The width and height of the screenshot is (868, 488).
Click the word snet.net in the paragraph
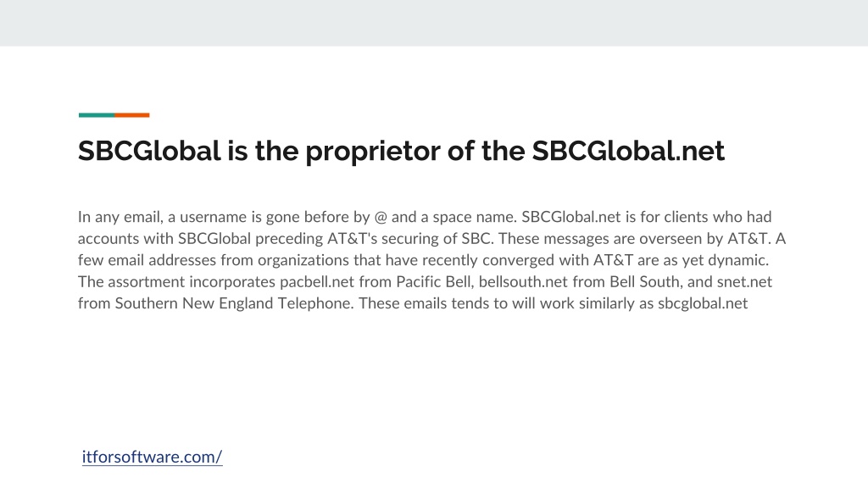point(744,282)
